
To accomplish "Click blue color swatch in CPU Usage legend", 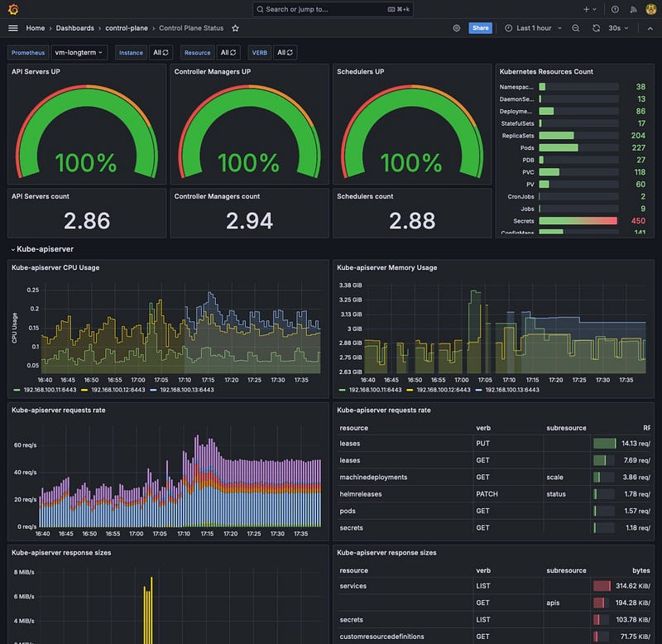I will coord(153,390).
